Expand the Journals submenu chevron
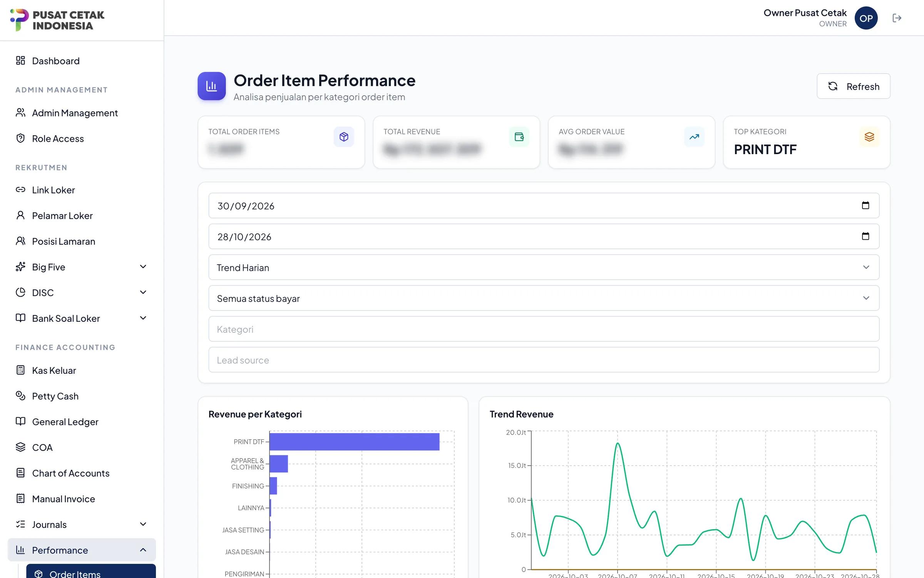The width and height of the screenshot is (924, 578). coord(143,524)
